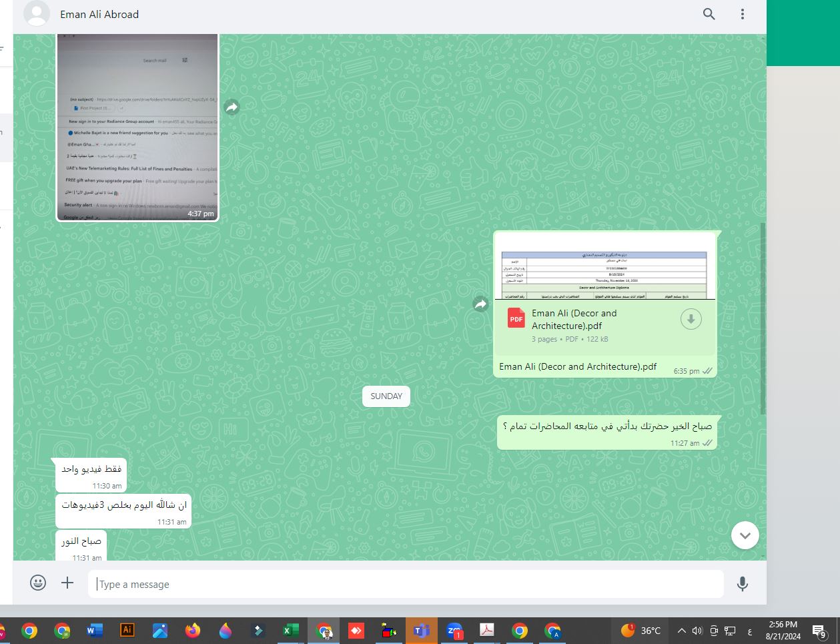Open Microsoft Teams from the taskbar
The width and height of the screenshot is (840, 644).
[x=421, y=631]
